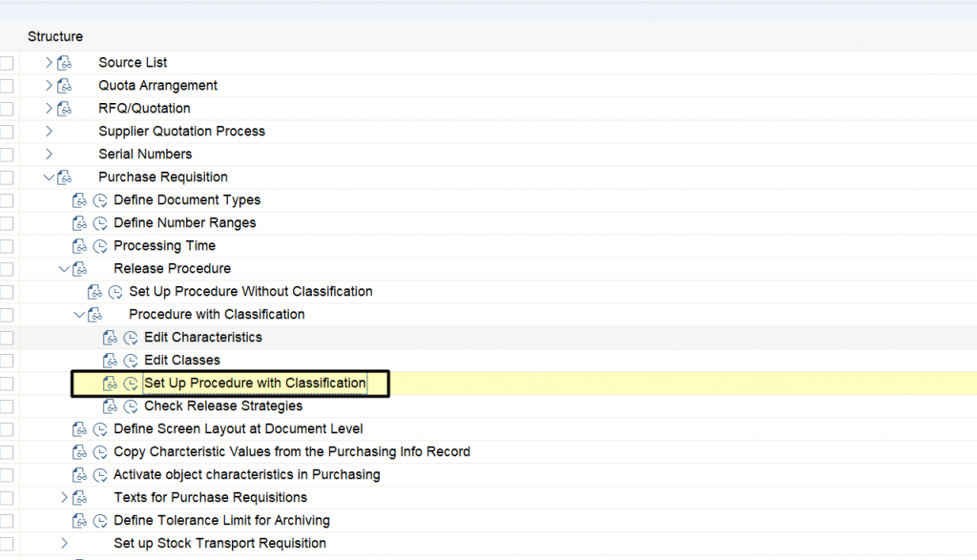Collapse the Procedure with Classification node
The image size is (977, 560).
79,315
